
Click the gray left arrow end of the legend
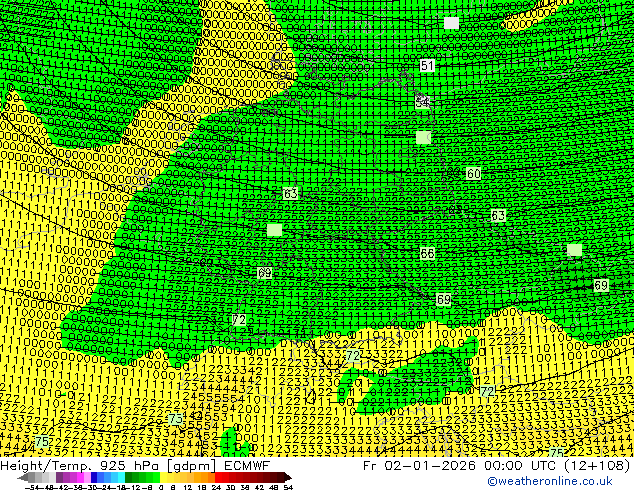click(23, 477)
